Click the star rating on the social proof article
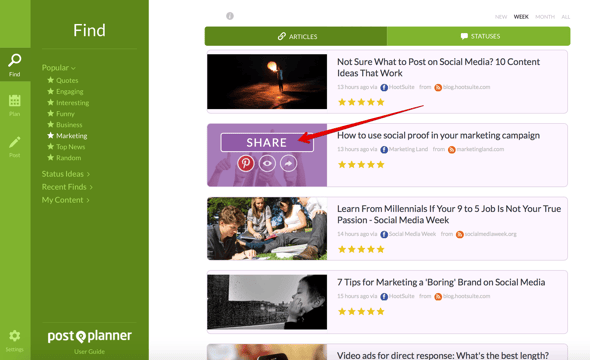590x360 pixels. coord(361,164)
